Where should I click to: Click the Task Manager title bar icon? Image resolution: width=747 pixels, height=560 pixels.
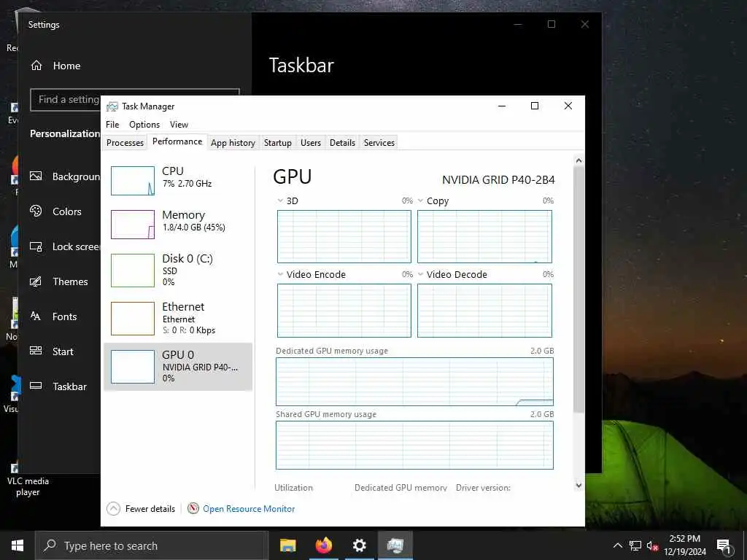pos(112,106)
